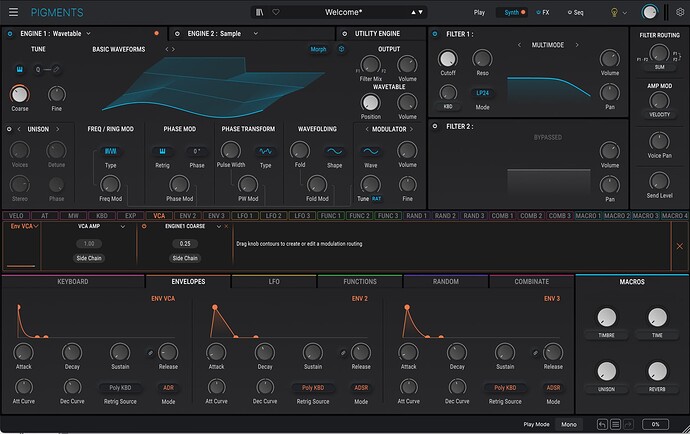Click the Phase Mod Retrig keyboard icon
This screenshot has height=434, width=690.
point(162,151)
